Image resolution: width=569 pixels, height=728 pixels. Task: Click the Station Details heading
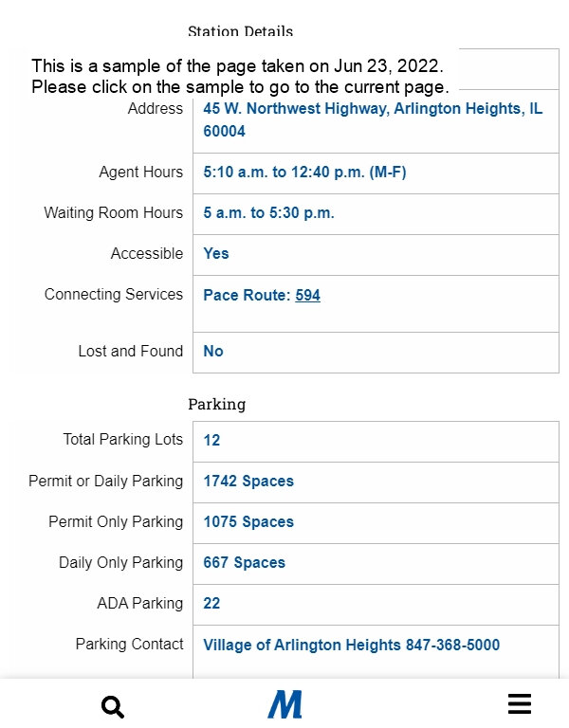point(240,31)
